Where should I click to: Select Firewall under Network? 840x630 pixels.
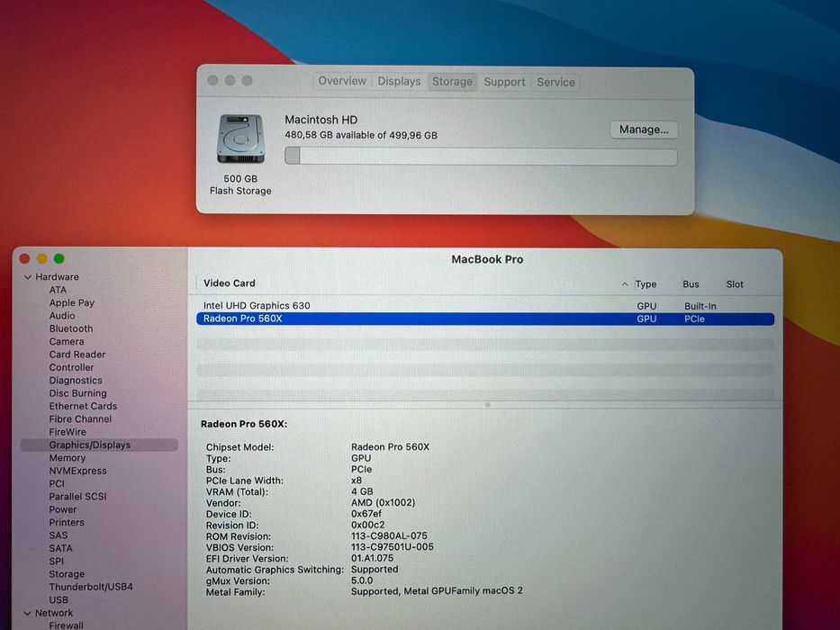(x=66, y=625)
